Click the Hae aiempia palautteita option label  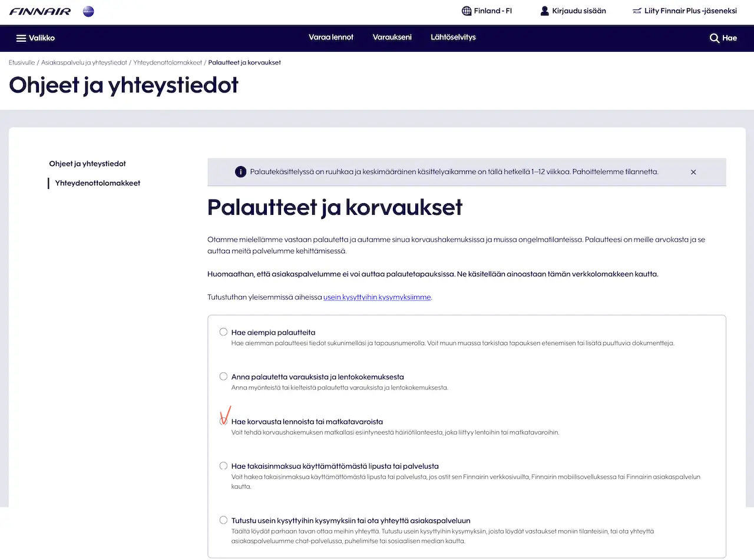pos(273,333)
